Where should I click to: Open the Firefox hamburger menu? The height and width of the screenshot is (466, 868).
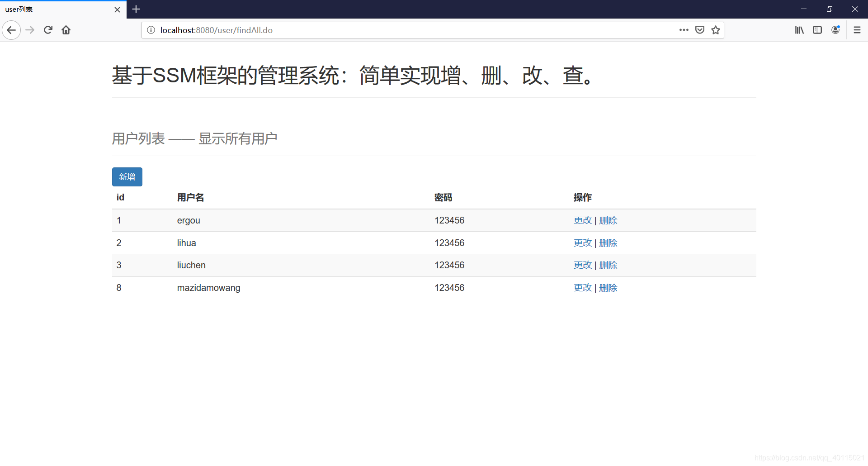point(857,30)
